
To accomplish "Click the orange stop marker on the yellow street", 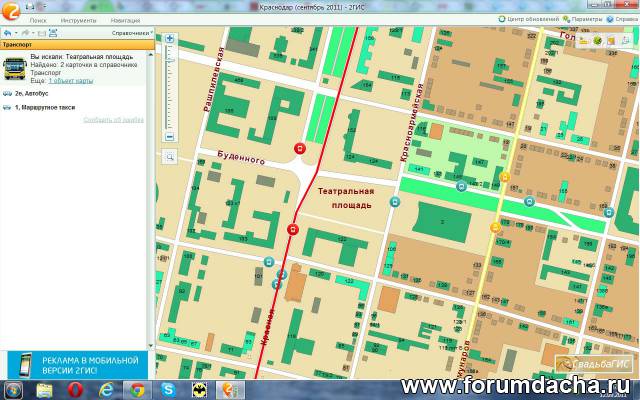I will [x=505, y=177].
